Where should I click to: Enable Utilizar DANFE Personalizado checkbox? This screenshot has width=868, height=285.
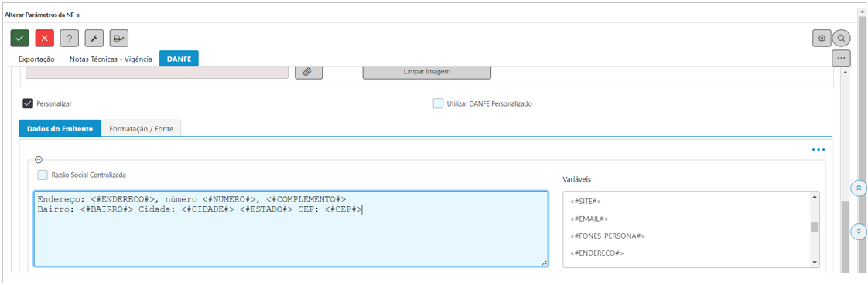tap(439, 103)
